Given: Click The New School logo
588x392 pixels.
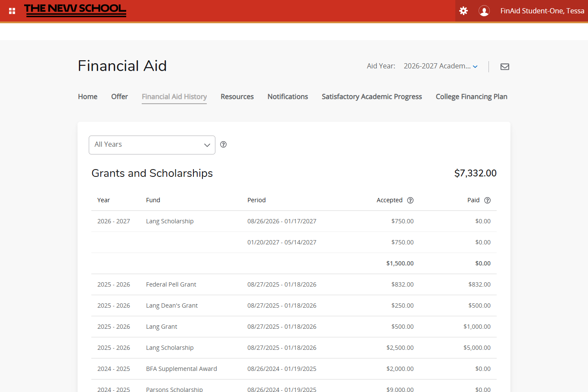Looking at the screenshot, I should pos(75,10).
